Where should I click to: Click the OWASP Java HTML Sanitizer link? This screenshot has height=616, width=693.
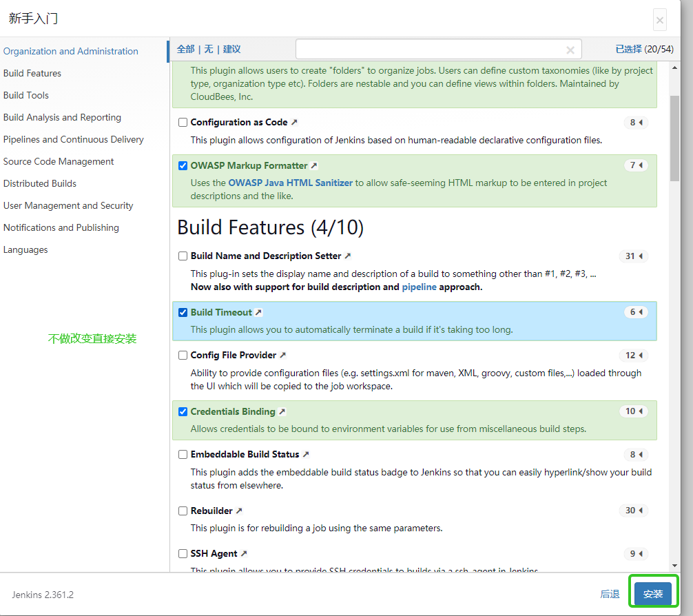291,183
